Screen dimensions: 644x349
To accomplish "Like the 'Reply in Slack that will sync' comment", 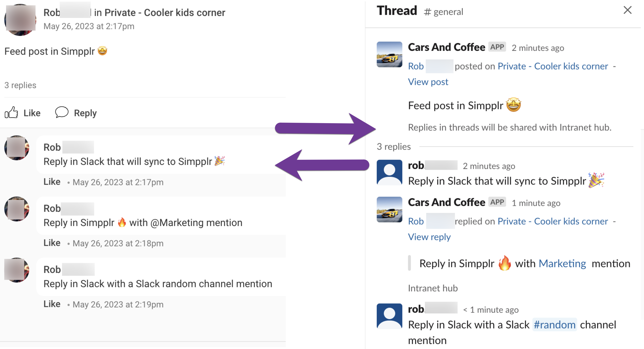I will coord(52,182).
